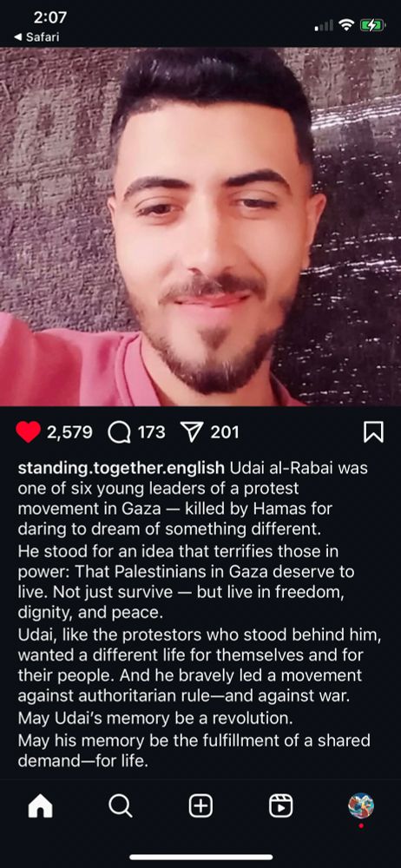Open profile avatar tab
The height and width of the screenshot is (868, 401).
360,806
